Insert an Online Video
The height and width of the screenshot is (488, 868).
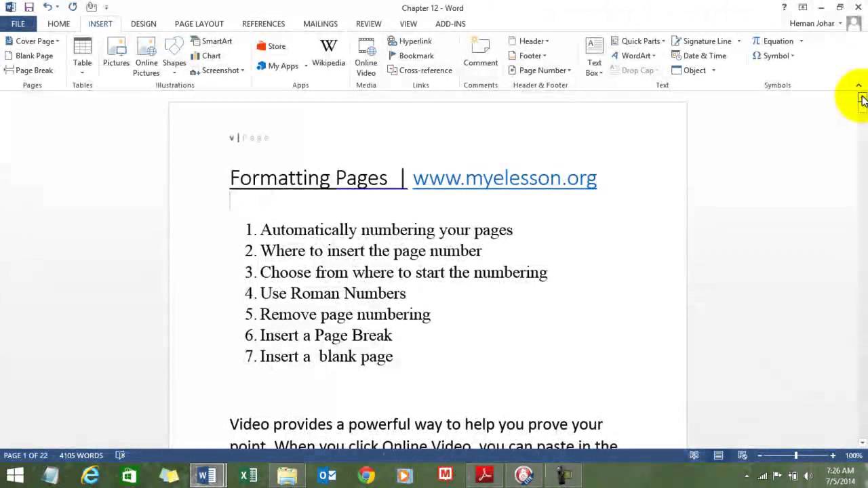(366, 56)
